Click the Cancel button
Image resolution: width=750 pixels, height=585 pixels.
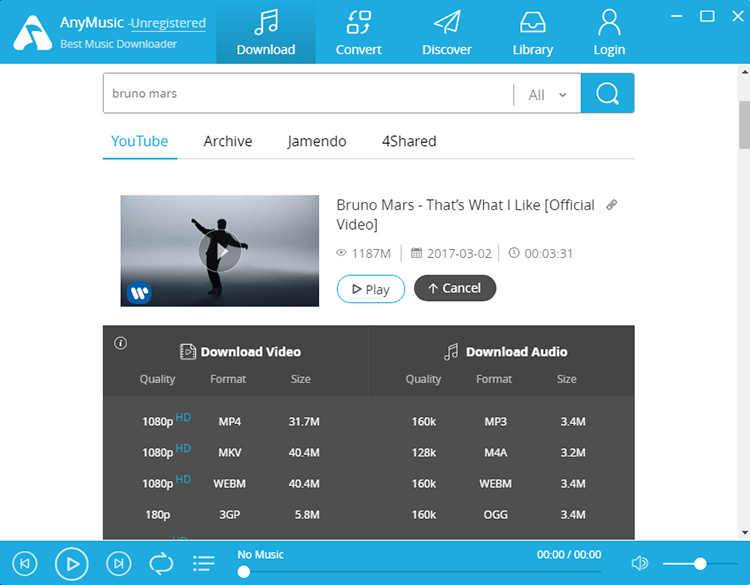(455, 288)
